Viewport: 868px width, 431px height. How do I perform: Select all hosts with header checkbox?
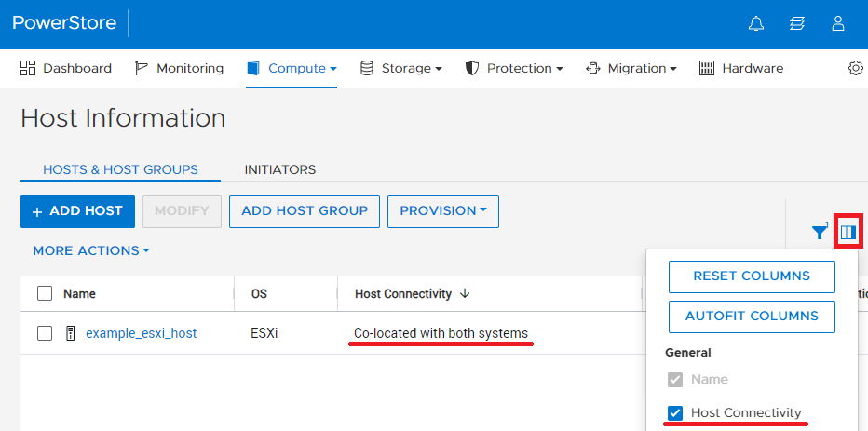coord(45,293)
